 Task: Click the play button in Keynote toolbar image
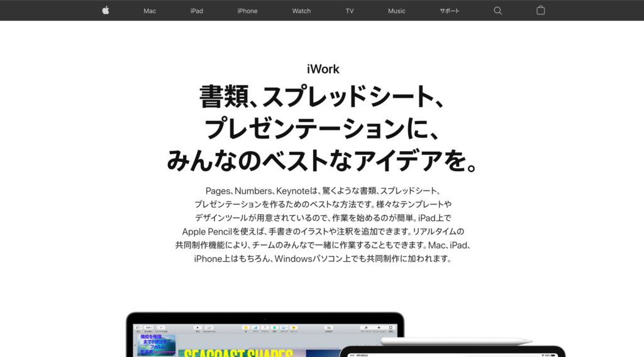pos(197,328)
